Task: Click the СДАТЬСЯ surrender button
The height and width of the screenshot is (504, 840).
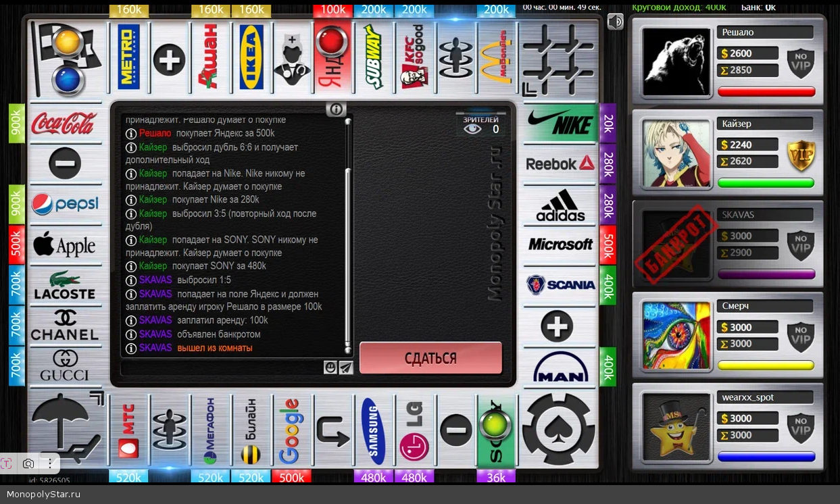Action: click(430, 358)
